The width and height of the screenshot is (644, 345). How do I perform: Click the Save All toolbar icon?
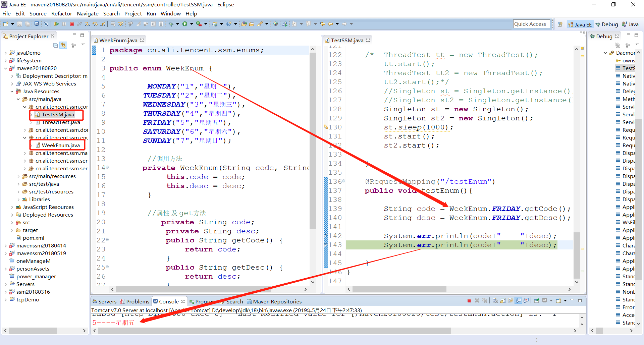(27, 24)
